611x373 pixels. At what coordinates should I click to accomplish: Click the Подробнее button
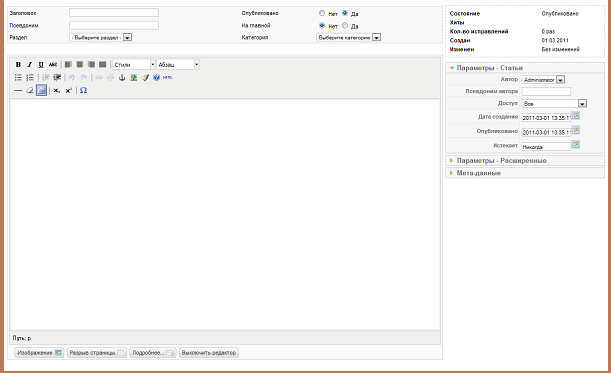click(x=153, y=353)
